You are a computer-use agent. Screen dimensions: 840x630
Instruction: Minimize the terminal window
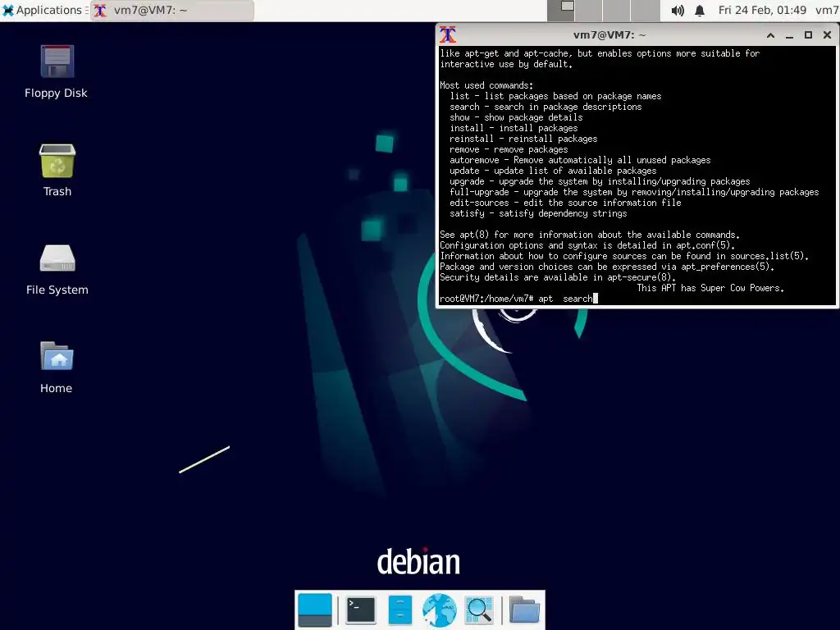(789, 35)
